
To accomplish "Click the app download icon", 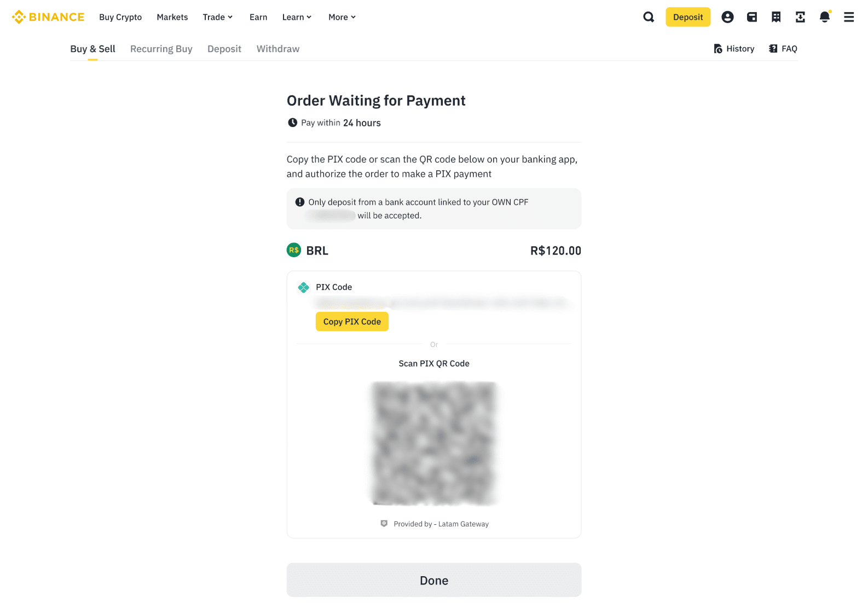I will pos(800,17).
